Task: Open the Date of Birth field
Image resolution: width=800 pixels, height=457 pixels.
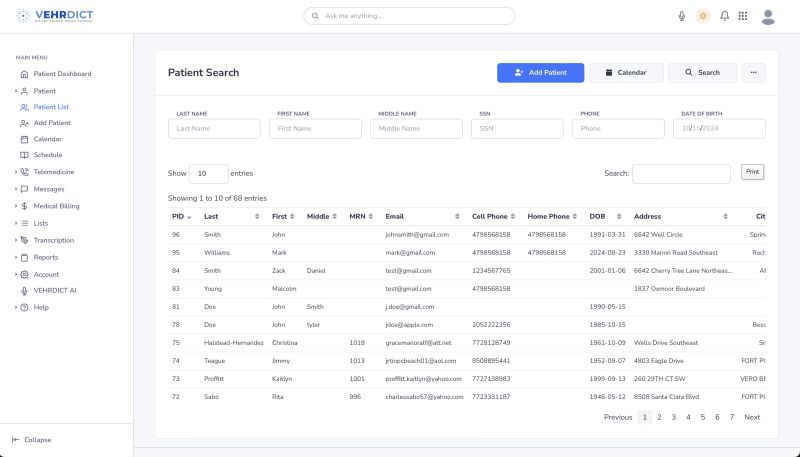Action: [x=719, y=129]
